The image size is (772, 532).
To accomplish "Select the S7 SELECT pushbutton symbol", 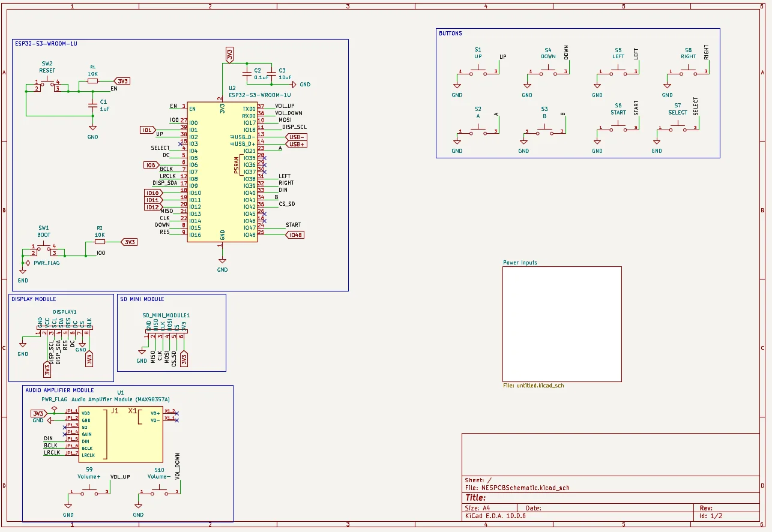I will tap(678, 126).
